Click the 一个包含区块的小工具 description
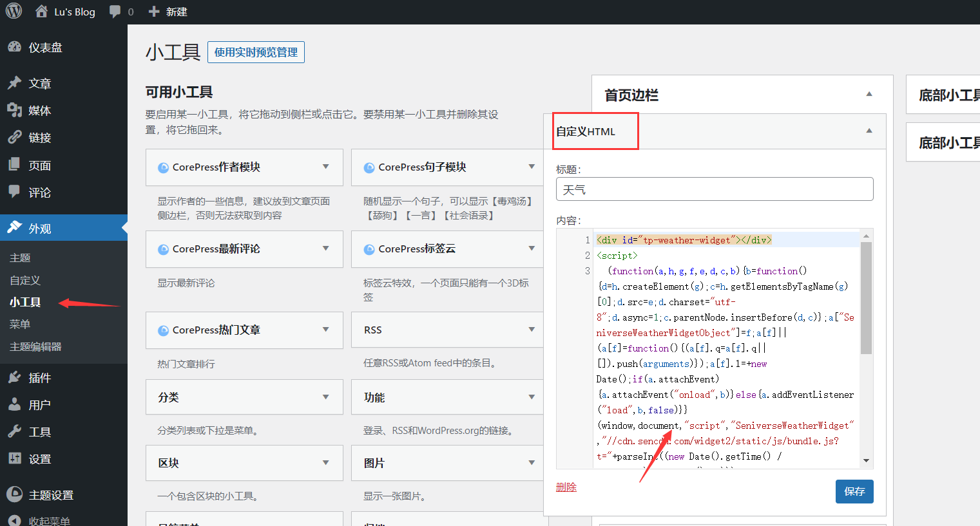 (x=208, y=496)
